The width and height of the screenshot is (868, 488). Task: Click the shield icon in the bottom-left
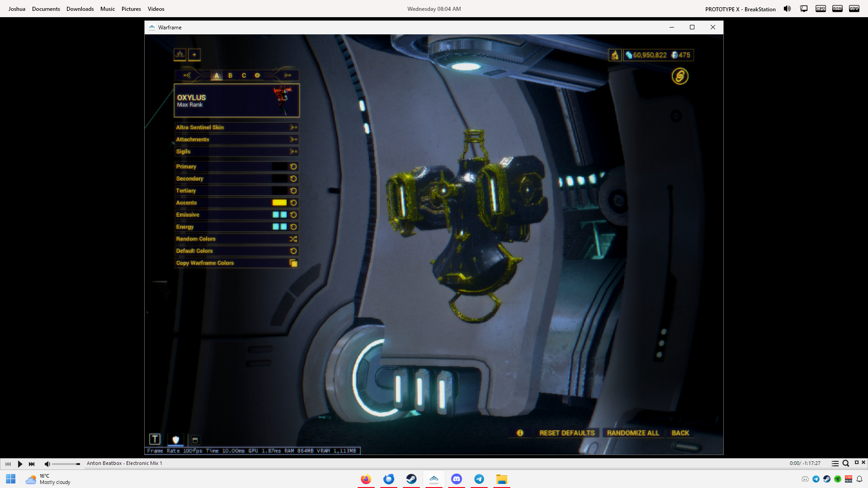point(176,439)
